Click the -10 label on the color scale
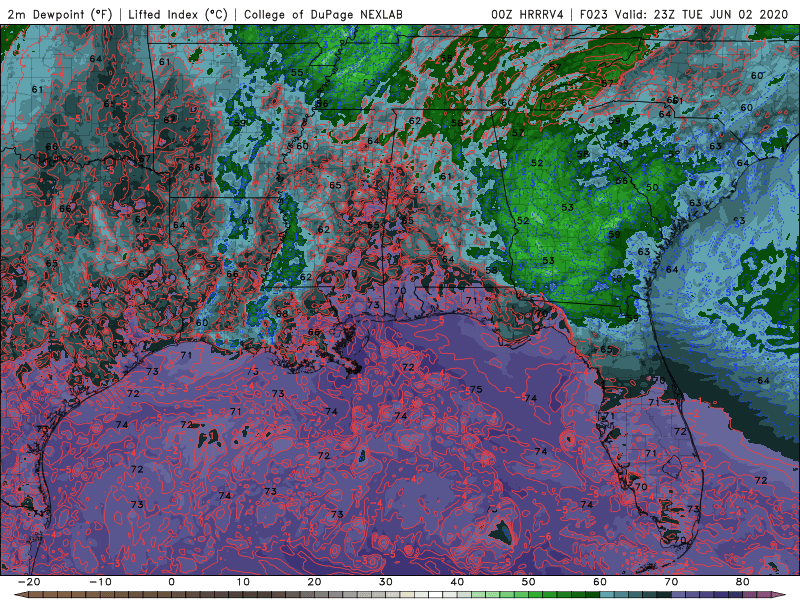 (x=100, y=582)
